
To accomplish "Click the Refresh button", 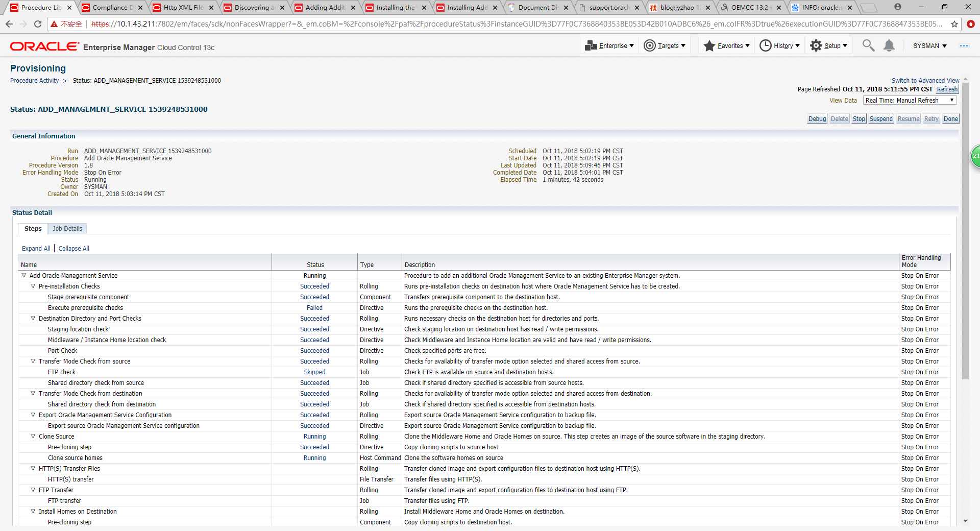I will (x=947, y=89).
